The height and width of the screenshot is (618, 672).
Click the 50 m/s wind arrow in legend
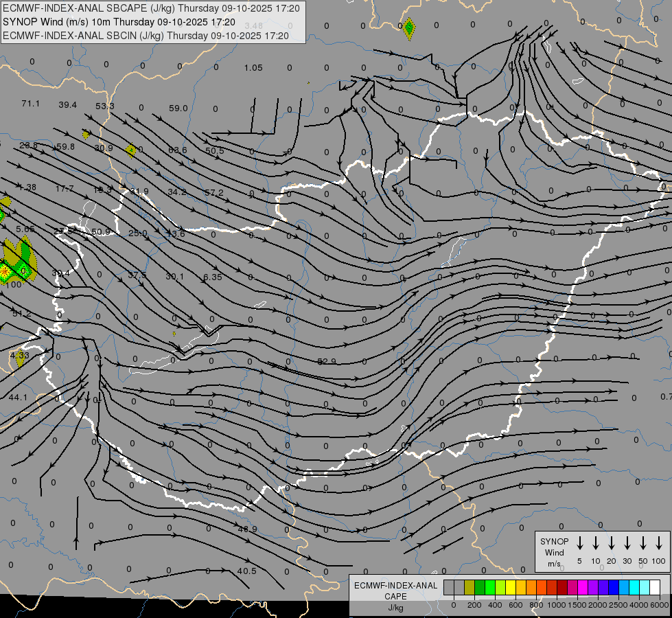[643, 543]
